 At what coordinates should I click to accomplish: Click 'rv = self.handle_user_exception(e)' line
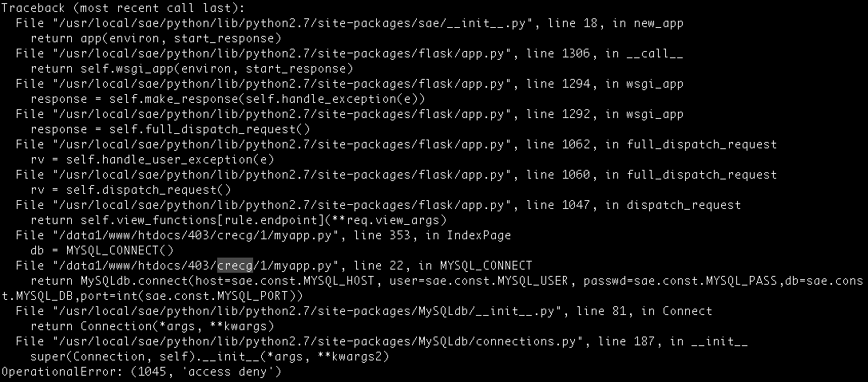[x=153, y=159]
